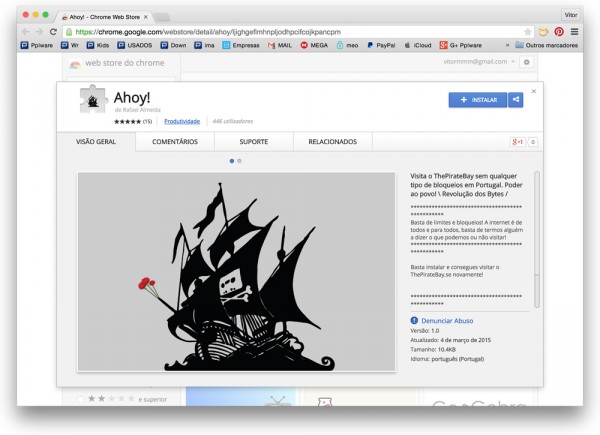The image size is (600, 435).
Task: Bookmark page with the star icon
Action: tap(528, 32)
